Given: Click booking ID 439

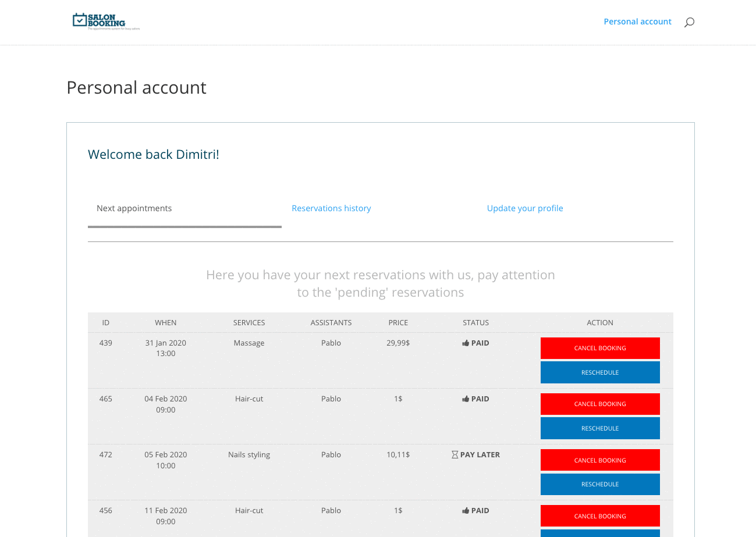Looking at the screenshot, I should pyautogui.click(x=106, y=343).
